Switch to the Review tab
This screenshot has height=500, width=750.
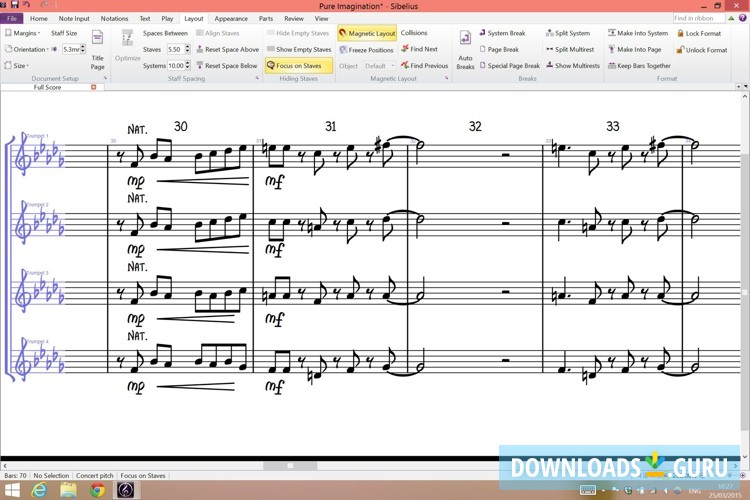tap(294, 19)
